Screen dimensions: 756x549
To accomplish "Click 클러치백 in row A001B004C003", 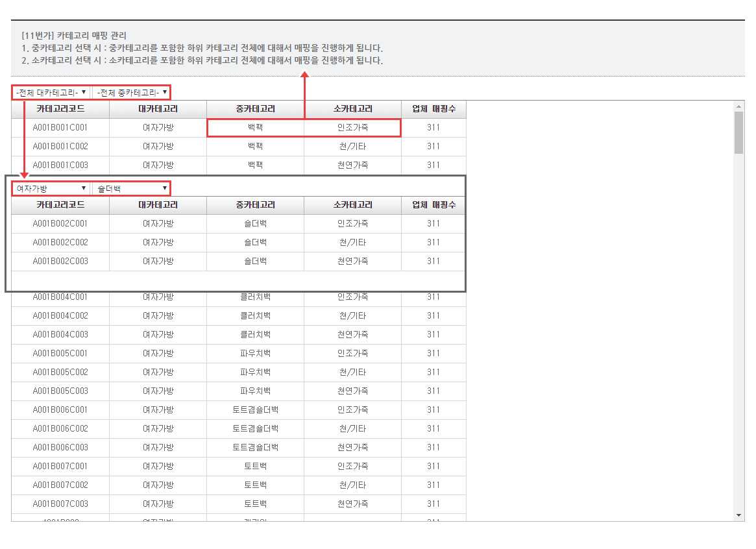I will pos(255,335).
